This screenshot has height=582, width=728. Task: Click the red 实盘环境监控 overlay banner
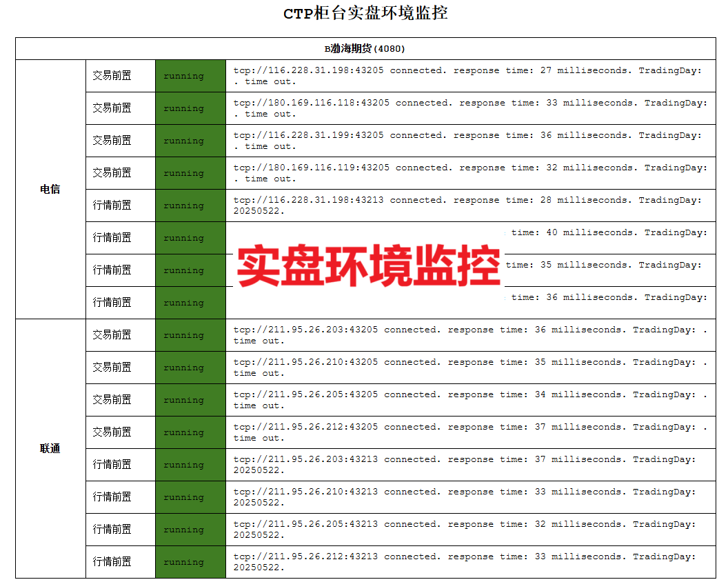tap(368, 266)
